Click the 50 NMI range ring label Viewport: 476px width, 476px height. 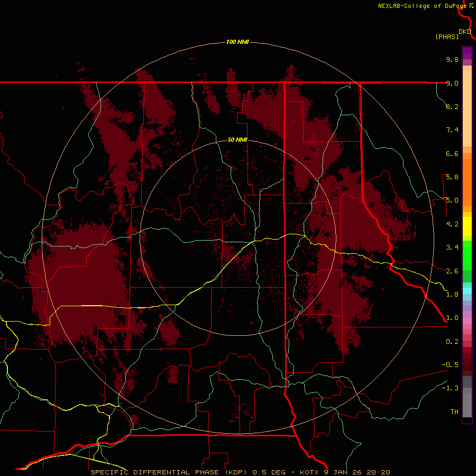tap(237, 140)
